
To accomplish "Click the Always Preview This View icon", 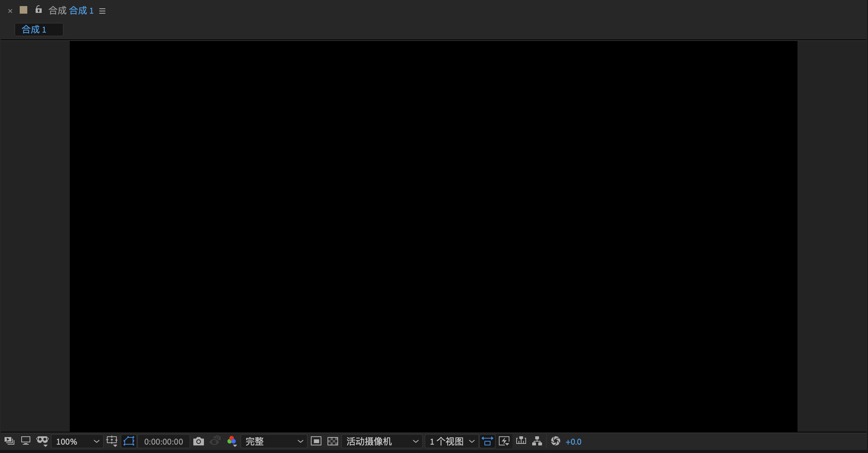I will click(9, 441).
